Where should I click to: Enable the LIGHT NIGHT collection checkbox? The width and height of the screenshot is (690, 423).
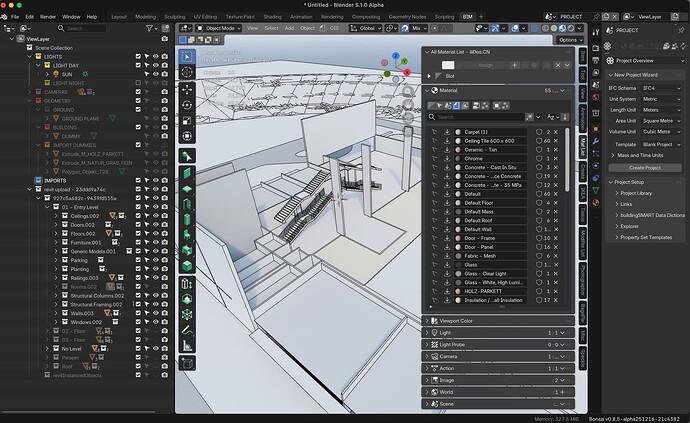pos(138,83)
